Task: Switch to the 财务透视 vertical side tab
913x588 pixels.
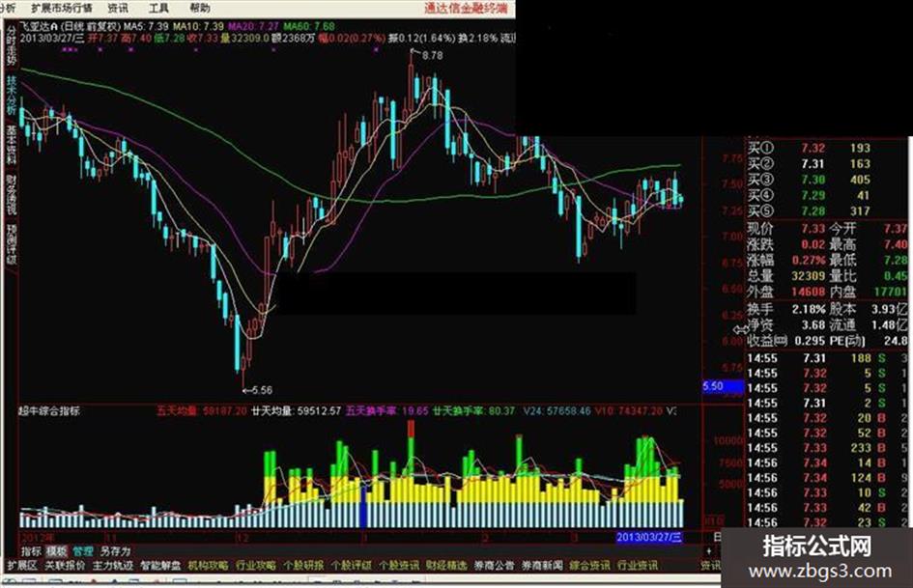Action: [12, 194]
